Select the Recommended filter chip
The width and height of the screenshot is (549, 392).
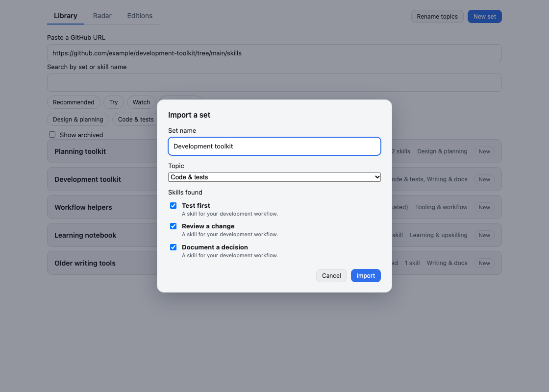click(x=74, y=102)
